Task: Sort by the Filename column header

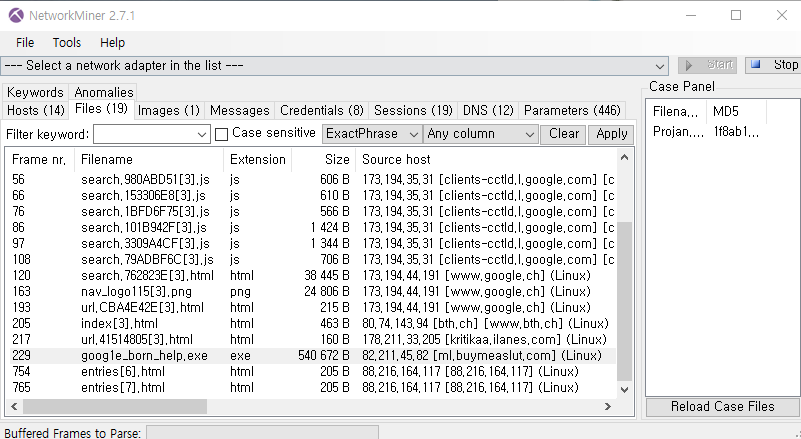Action: point(149,159)
